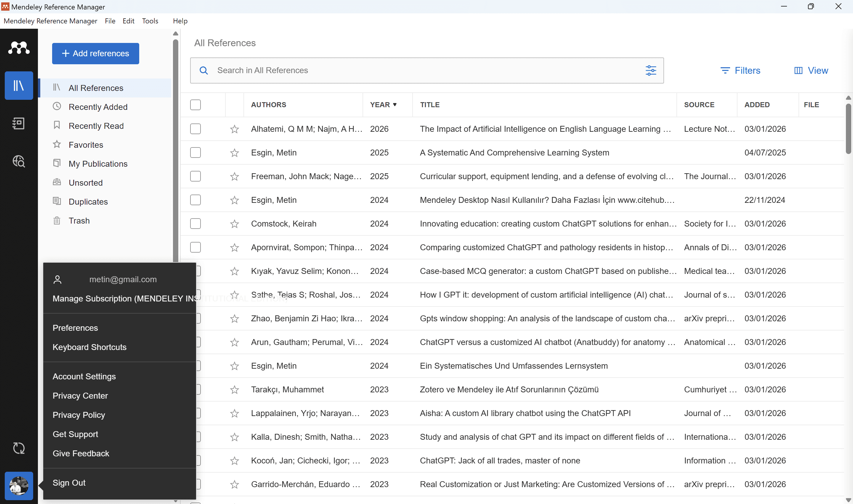
Task: Select Keyboard Shortcuts in account menu
Action: point(89,347)
